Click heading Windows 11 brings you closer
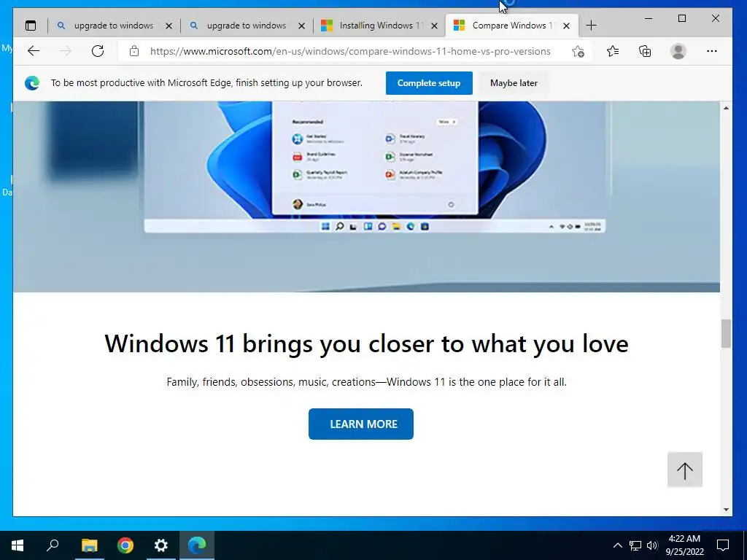This screenshot has height=560, width=747. [x=366, y=344]
